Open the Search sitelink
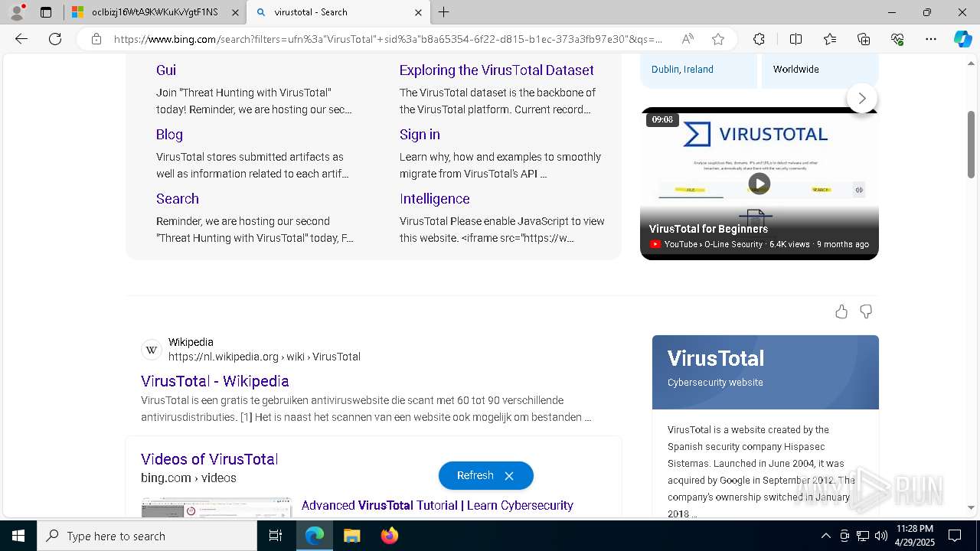This screenshot has height=551, width=980. tap(178, 198)
